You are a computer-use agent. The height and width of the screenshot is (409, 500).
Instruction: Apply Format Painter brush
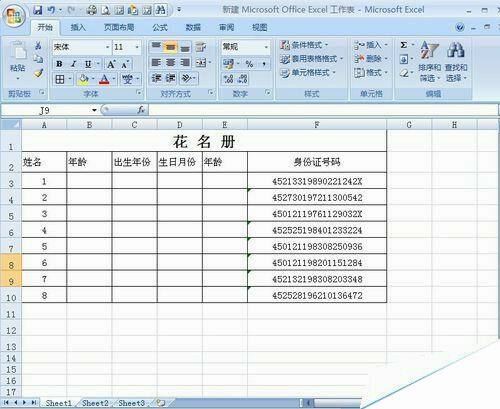click(x=39, y=73)
